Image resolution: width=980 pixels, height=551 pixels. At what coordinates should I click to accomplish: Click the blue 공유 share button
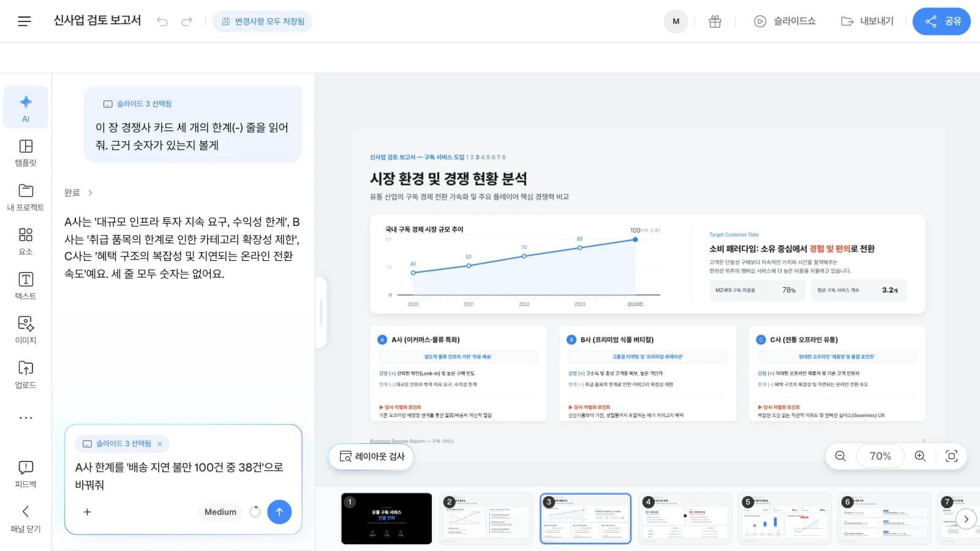click(x=941, y=21)
